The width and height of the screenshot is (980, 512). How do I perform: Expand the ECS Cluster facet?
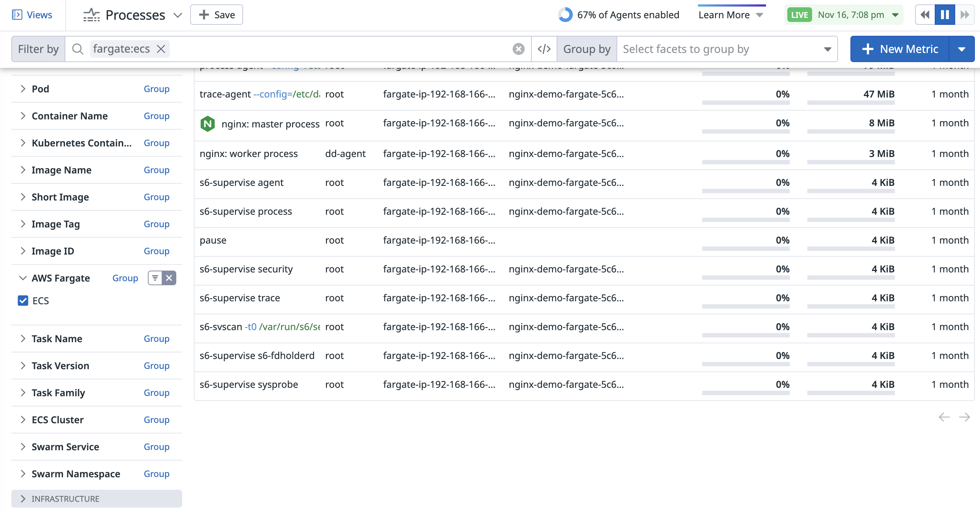[x=23, y=420]
